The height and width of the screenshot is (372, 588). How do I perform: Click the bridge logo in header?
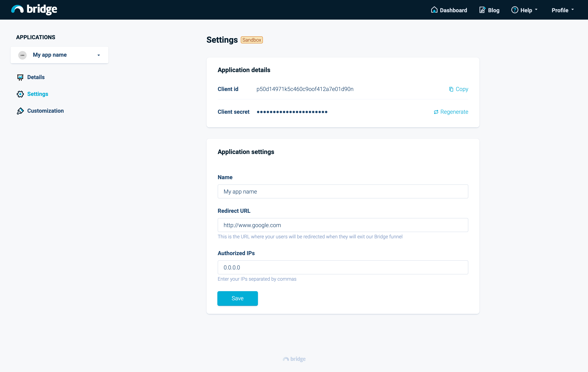pyautogui.click(x=34, y=9)
